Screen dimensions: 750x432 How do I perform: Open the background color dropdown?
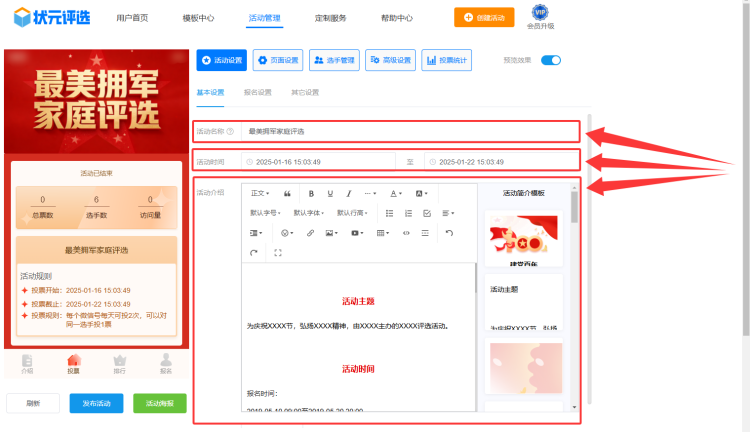coord(421,193)
